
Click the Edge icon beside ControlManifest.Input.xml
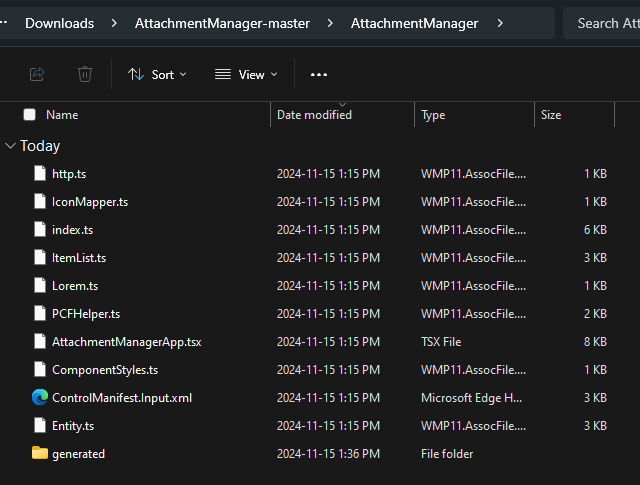pos(40,397)
